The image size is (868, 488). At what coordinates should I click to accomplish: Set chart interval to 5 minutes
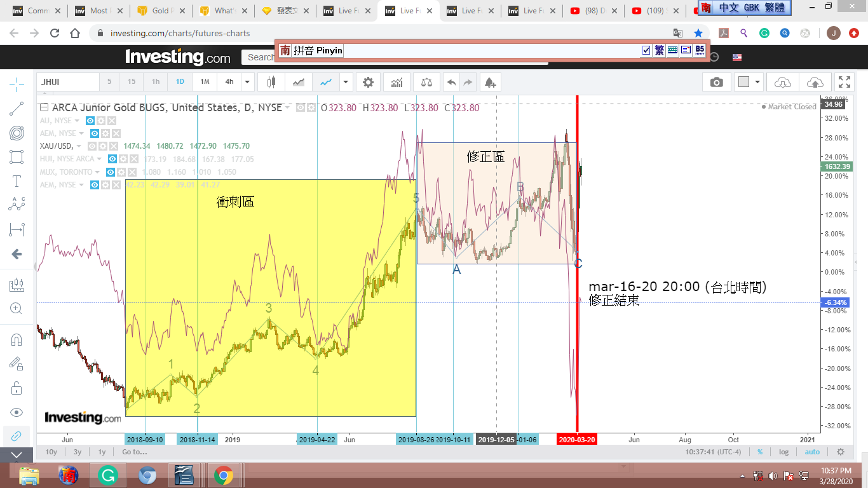pos(109,82)
